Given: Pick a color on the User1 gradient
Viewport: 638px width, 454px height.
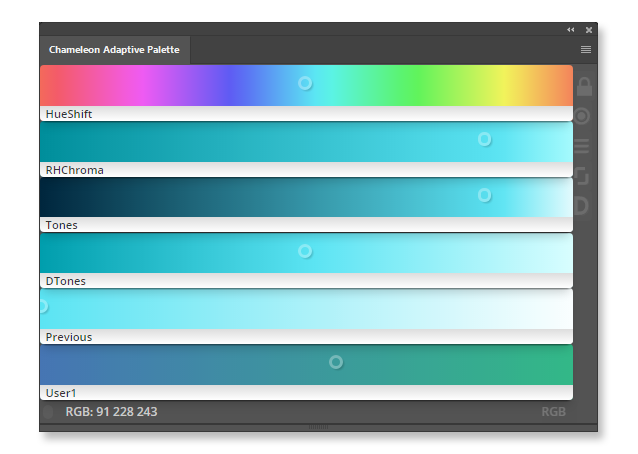Looking at the screenshot, I should pos(306,365).
